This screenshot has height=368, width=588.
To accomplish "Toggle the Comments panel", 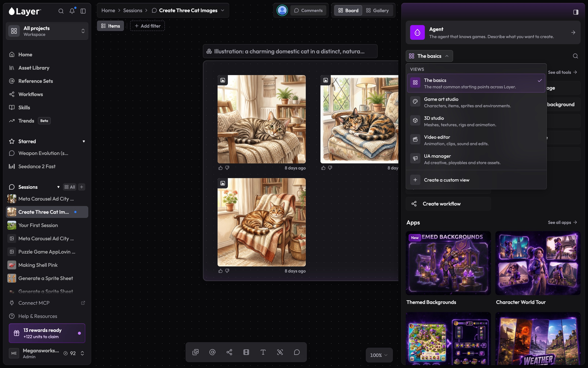I will tap(308, 11).
